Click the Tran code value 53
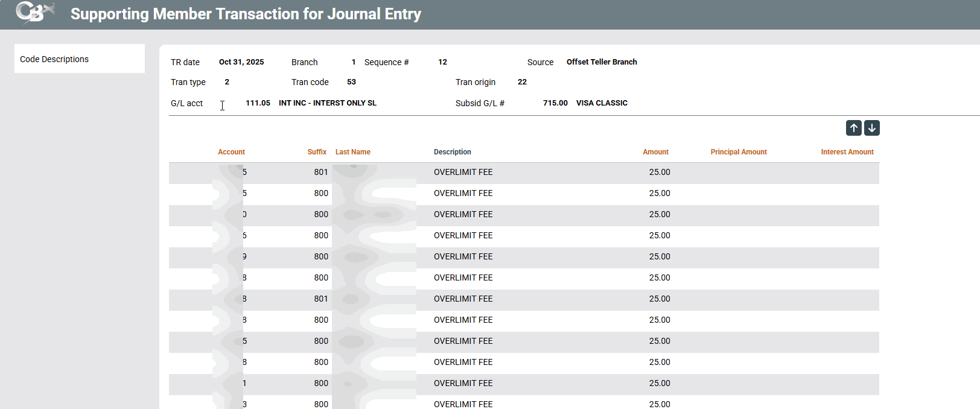Viewport: 980px width, 409px height. point(351,82)
